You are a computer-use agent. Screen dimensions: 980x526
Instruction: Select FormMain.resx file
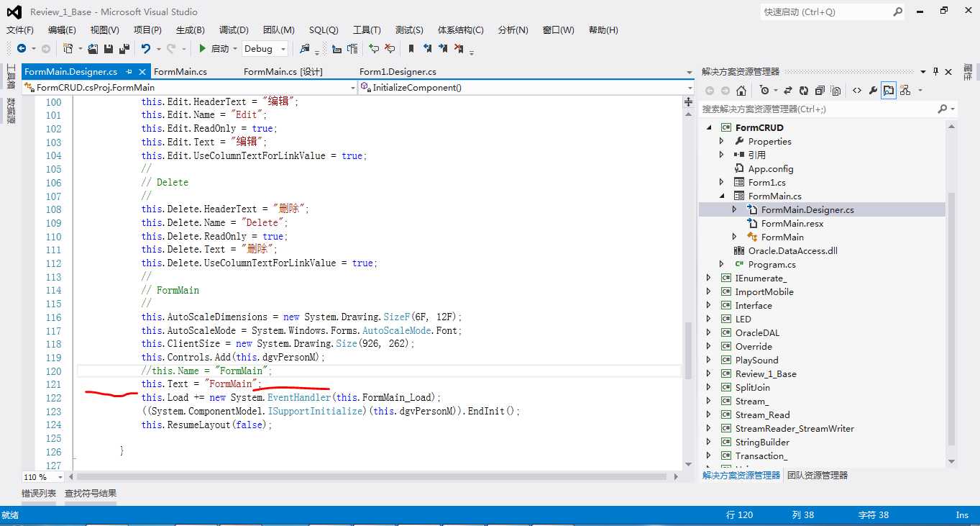click(792, 223)
